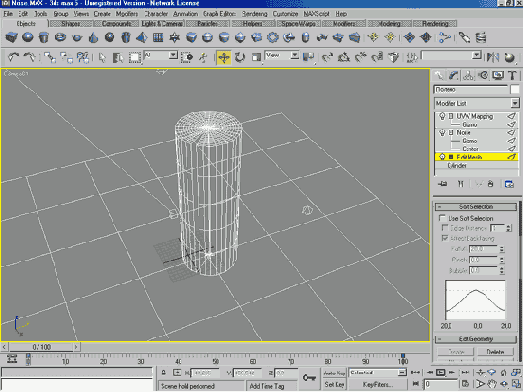Click the current frame number field

point(441,384)
